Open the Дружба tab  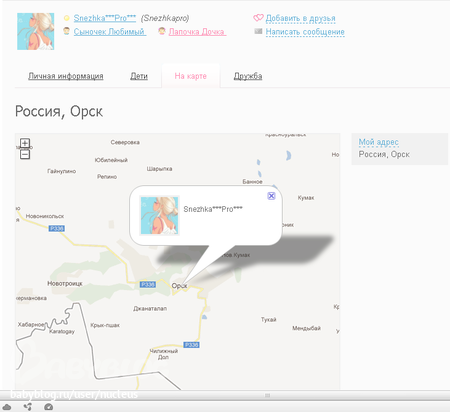(x=248, y=76)
